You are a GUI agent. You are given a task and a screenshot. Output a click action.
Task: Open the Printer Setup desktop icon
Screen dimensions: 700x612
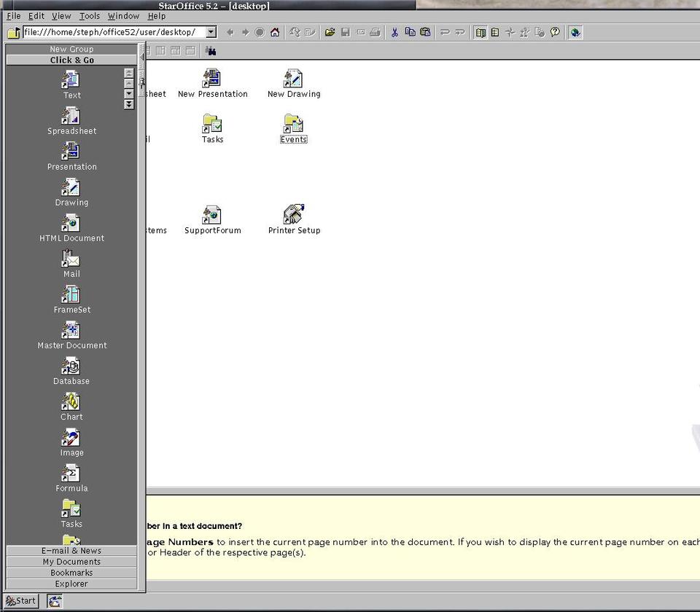(294, 215)
